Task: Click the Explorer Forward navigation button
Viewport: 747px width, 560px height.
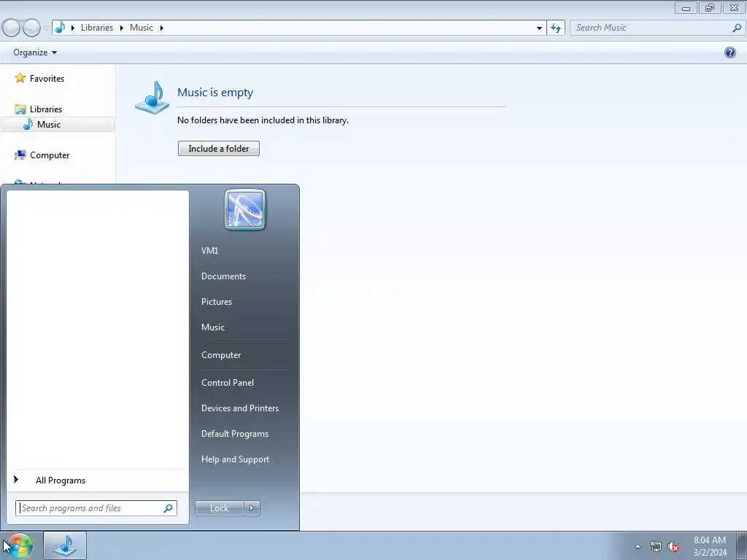Action: [31, 28]
